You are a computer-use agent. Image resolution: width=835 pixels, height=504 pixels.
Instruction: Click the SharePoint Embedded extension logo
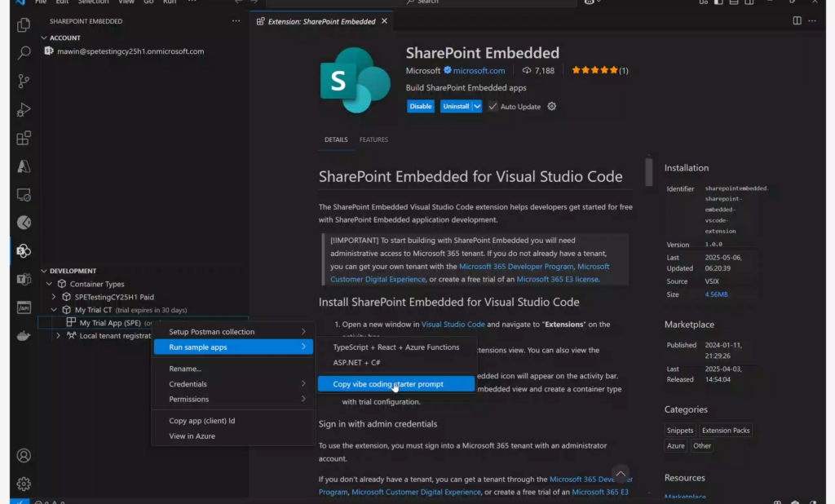355,80
